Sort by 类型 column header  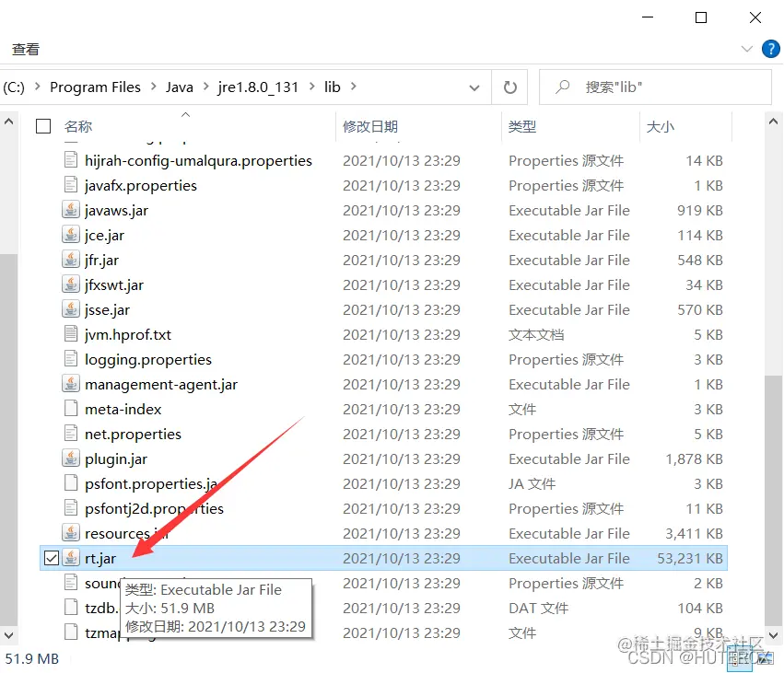pos(522,126)
